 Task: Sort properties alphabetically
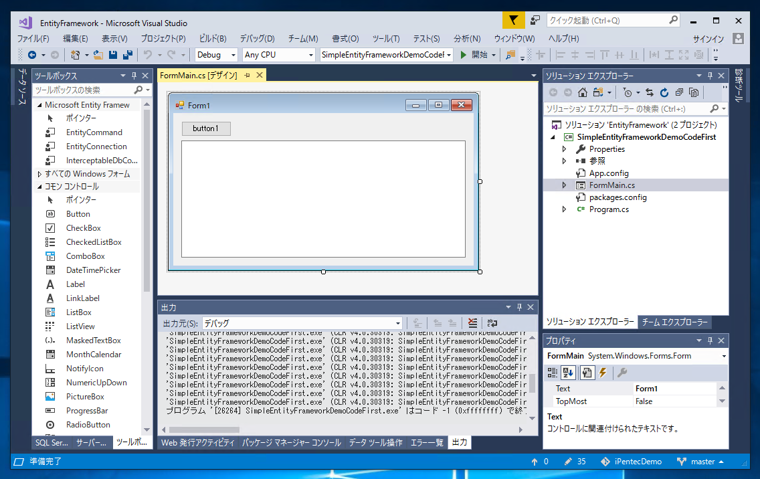(568, 372)
